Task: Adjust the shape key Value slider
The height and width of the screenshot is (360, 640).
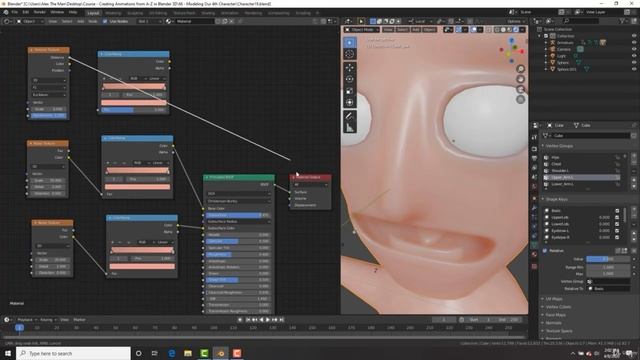Action: point(608,259)
